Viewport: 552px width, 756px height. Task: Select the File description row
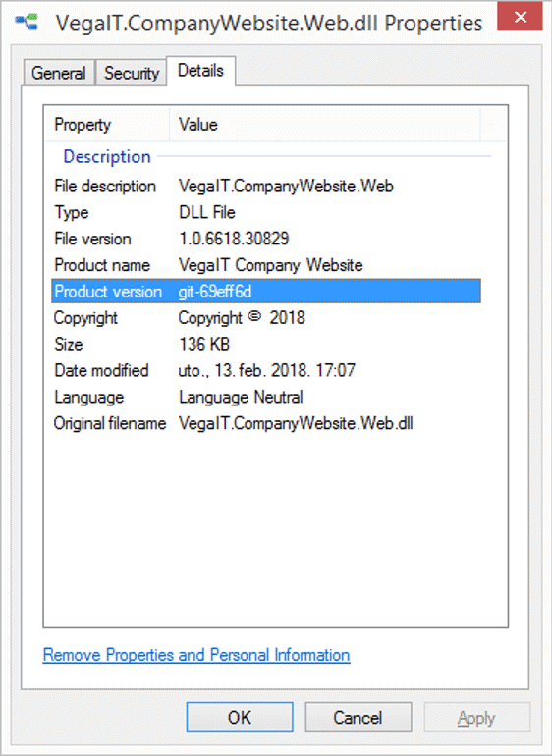(x=266, y=187)
